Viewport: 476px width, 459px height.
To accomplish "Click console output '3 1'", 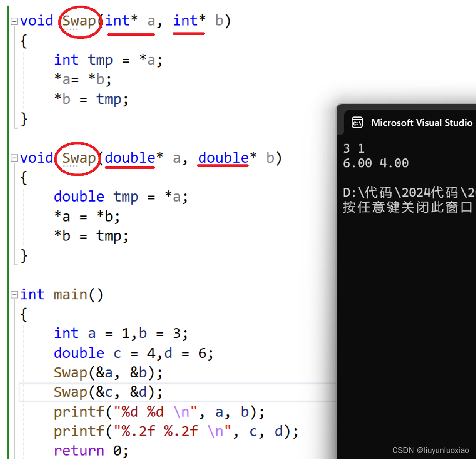I will click(354, 149).
